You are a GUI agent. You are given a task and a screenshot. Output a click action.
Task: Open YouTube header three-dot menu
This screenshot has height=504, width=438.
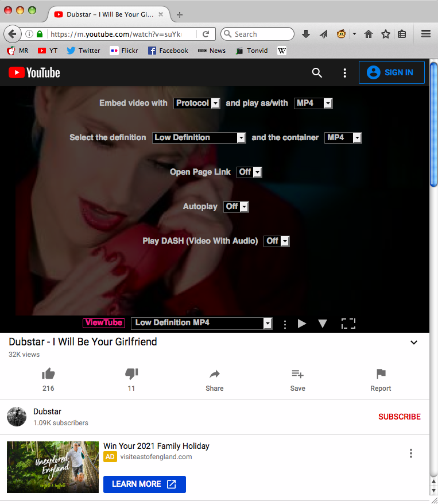pyautogui.click(x=344, y=73)
